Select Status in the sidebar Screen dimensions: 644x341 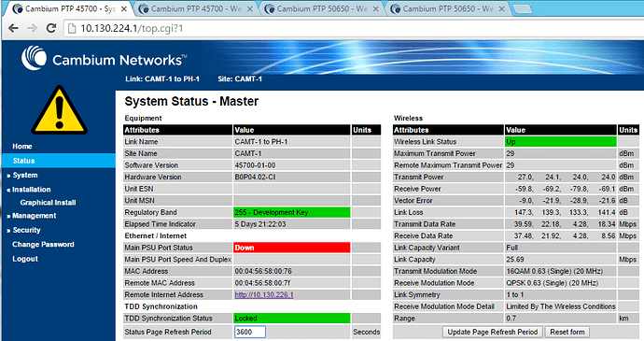[58, 161]
